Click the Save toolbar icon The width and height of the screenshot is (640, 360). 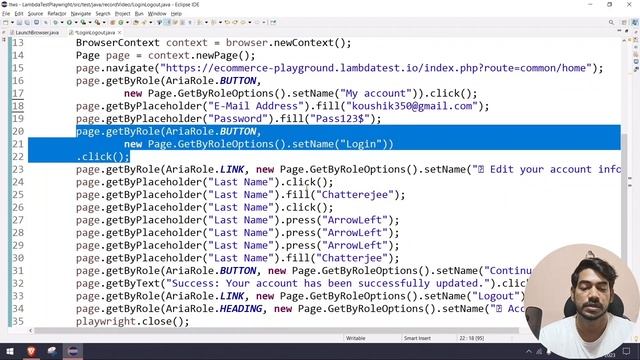coord(19,22)
